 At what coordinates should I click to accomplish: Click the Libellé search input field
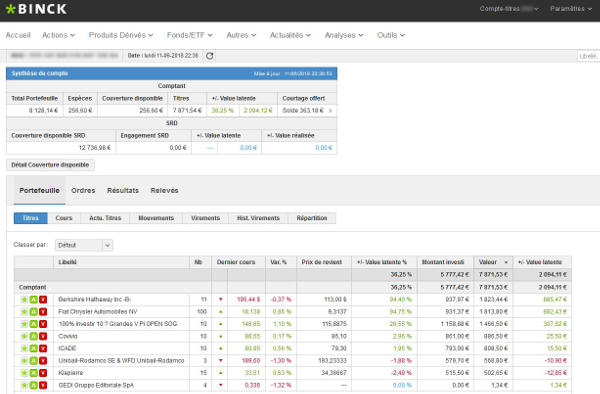coord(589,56)
